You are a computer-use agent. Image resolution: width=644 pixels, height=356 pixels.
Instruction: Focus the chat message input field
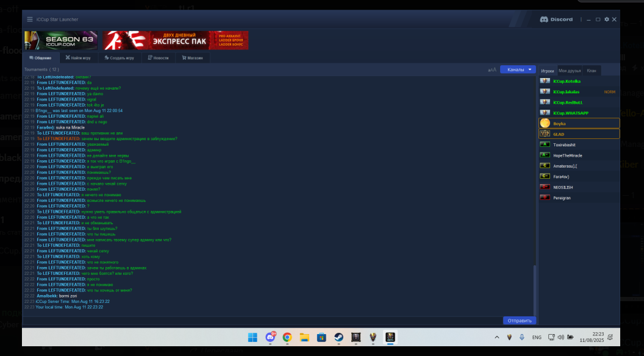(263, 321)
